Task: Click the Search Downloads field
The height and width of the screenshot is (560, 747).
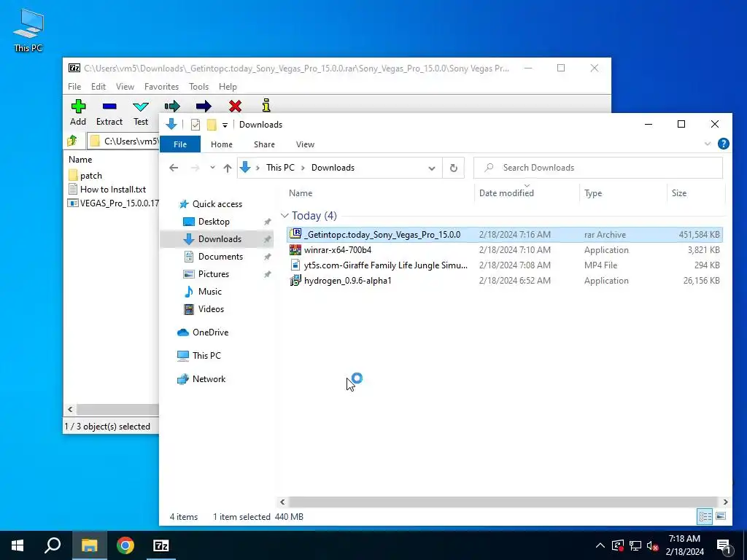Action: point(598,168)
